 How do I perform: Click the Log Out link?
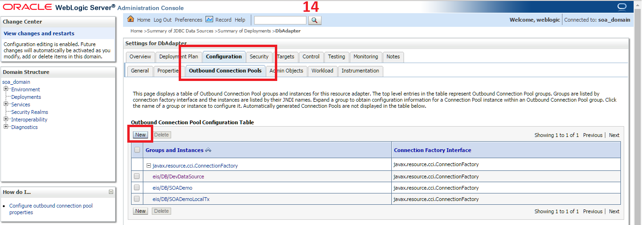[x=163, y=20]
